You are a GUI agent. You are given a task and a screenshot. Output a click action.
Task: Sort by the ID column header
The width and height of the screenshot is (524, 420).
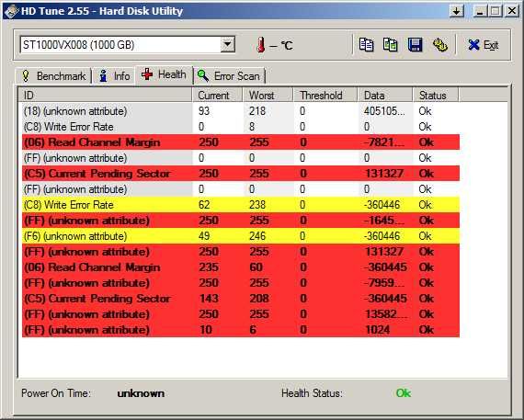tap(106, 96)
